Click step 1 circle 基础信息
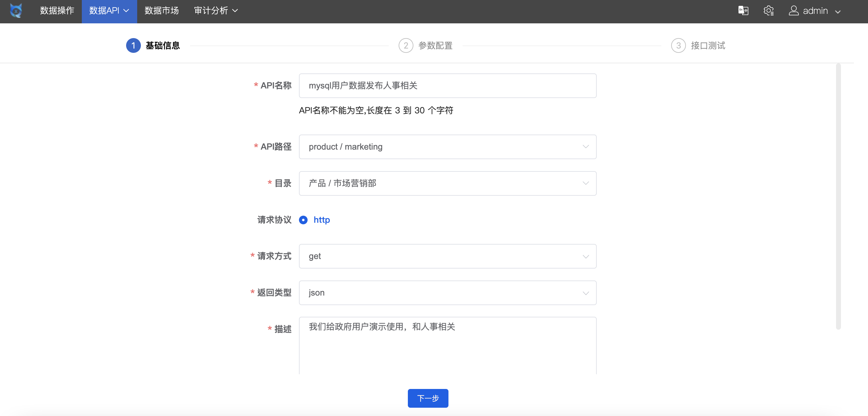This screenshot has width=868, height=416. 133,45
